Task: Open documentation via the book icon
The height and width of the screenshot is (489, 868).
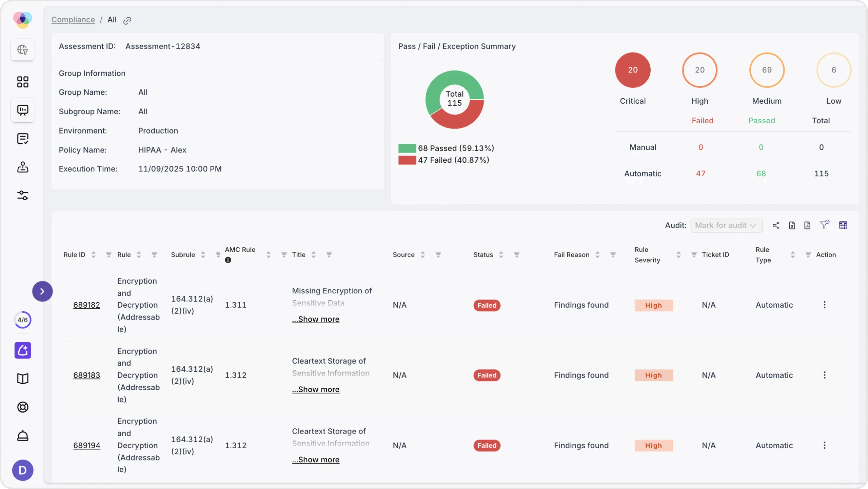Action: tap(23, 379)
